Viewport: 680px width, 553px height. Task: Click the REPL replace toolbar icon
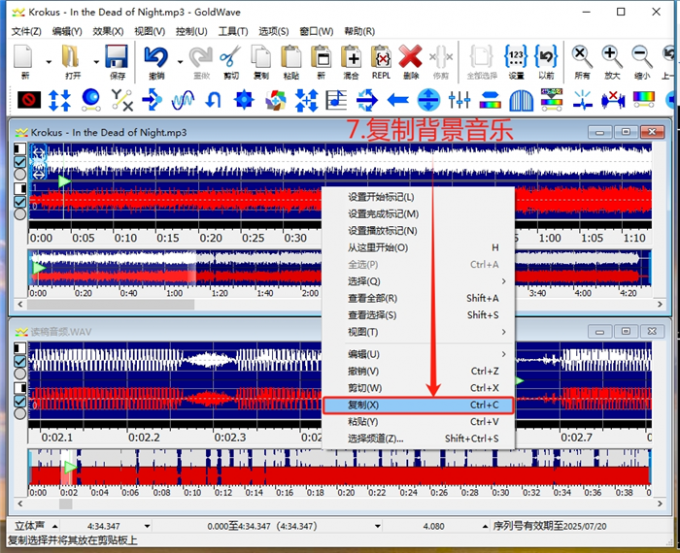click(381, 57)
